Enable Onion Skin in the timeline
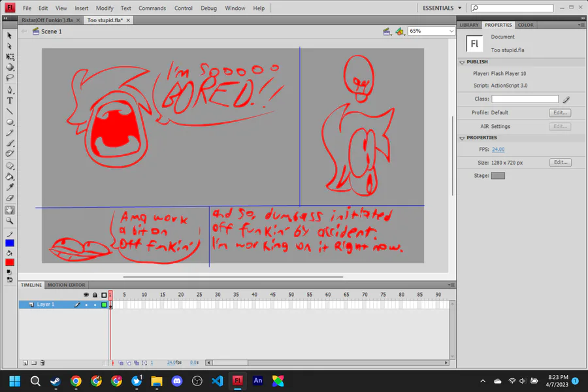The height and width of the screenshot is (392, 588). pos(121,363)
